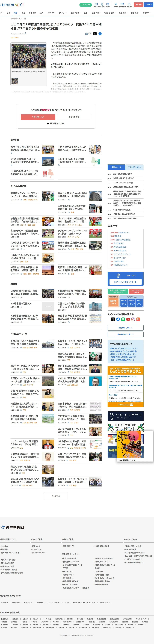The width and height of the screenshot is (154, 644).
Task: Switch to 新着ニュース tab in sidebar
Action: pyautogui.click(x=116, y=167)
